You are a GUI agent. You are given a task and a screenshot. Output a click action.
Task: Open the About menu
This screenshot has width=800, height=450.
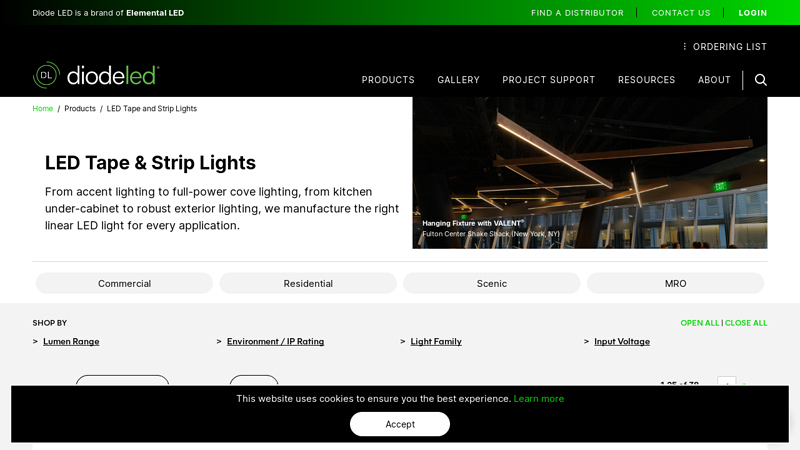click(714, 80)
